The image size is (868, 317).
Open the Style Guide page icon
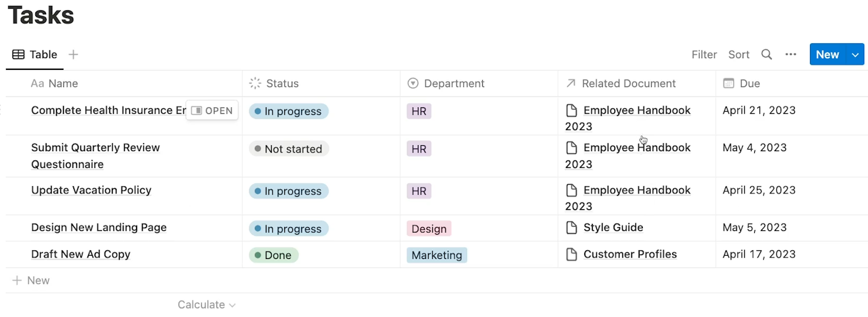click(x=571, y=228)
